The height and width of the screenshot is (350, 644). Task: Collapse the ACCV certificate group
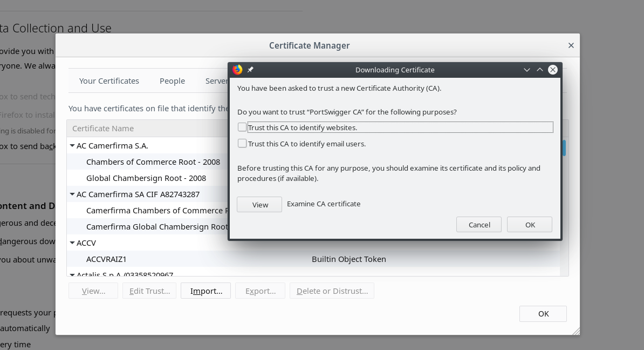(72, 243)
